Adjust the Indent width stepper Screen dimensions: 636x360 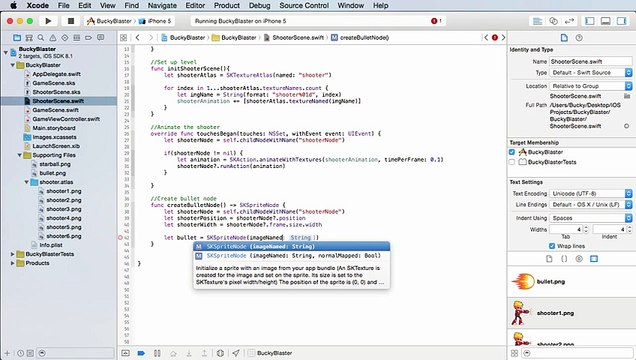(629, 229)
